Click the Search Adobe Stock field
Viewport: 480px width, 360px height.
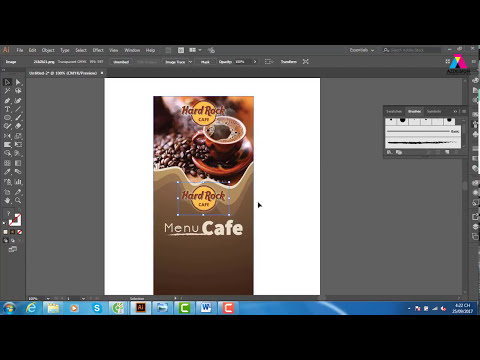[412, 50]
